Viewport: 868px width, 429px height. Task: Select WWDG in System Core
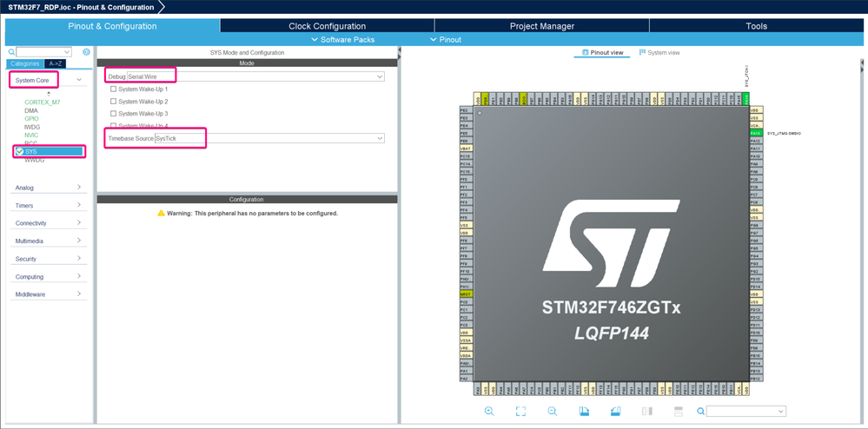35,160
